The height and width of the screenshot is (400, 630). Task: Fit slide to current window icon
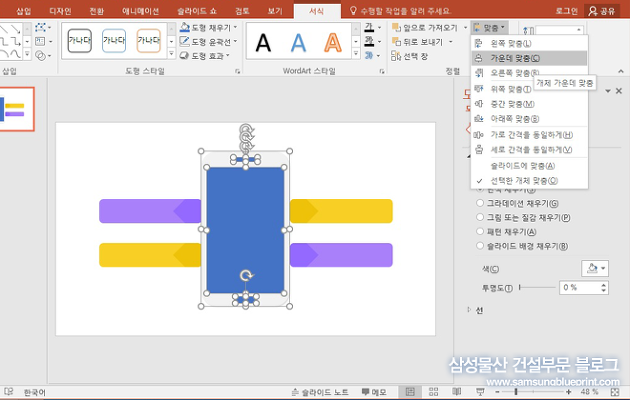pyautogui.click(x=615, y=392)
